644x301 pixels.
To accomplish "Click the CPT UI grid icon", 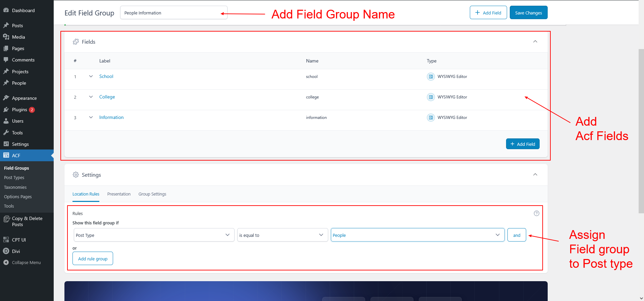I will [x=6, y=240].
